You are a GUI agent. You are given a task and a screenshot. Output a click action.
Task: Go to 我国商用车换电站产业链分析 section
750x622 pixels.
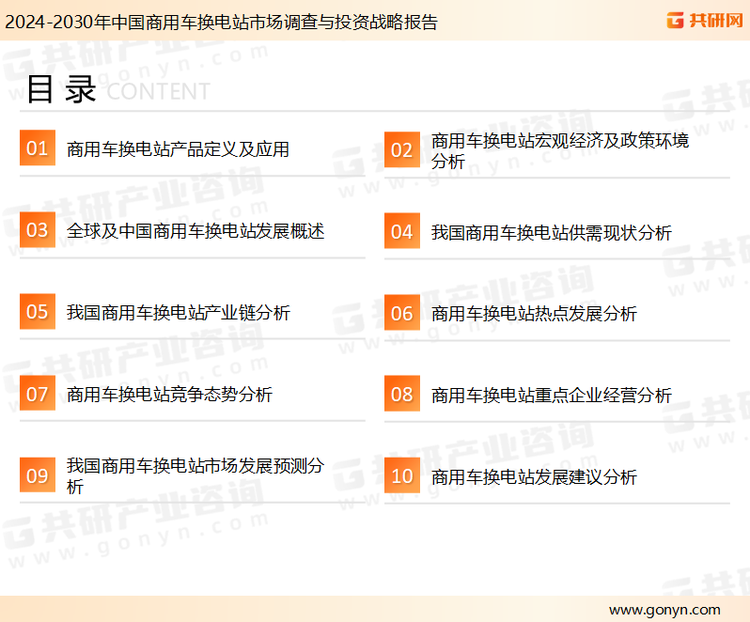(x=178, y=313)
